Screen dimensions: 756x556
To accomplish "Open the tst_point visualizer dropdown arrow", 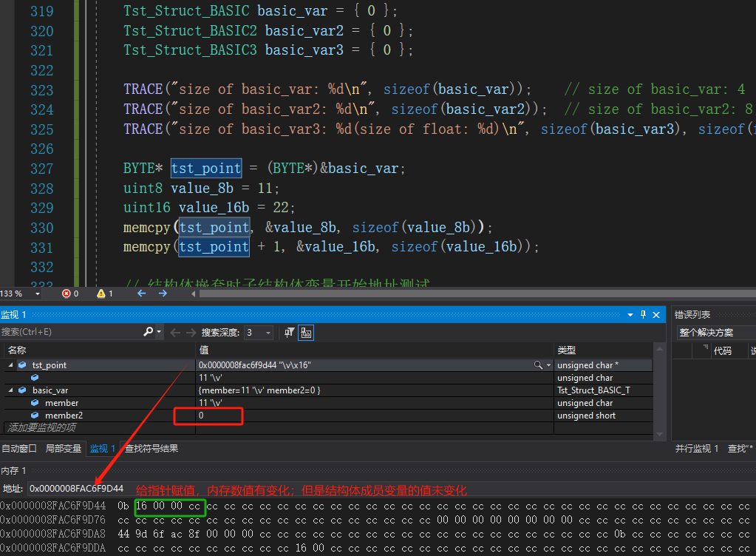I will click(x=548, y=365).
